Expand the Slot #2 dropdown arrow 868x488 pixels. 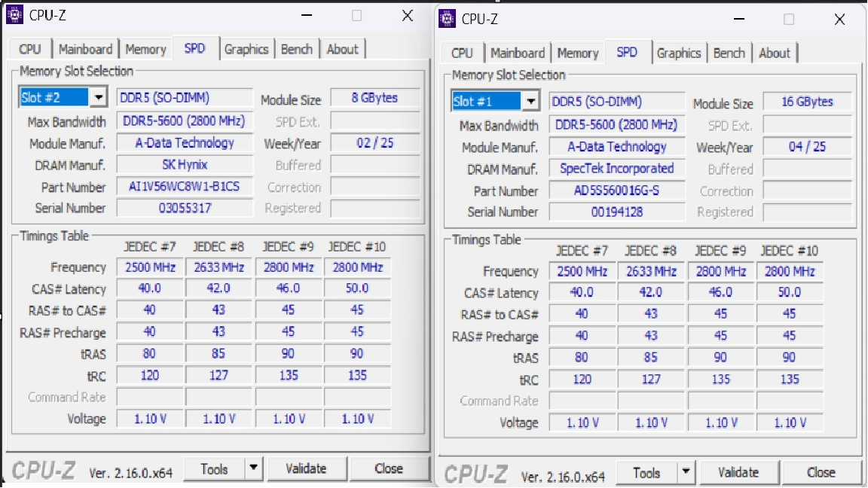[98, 97]
